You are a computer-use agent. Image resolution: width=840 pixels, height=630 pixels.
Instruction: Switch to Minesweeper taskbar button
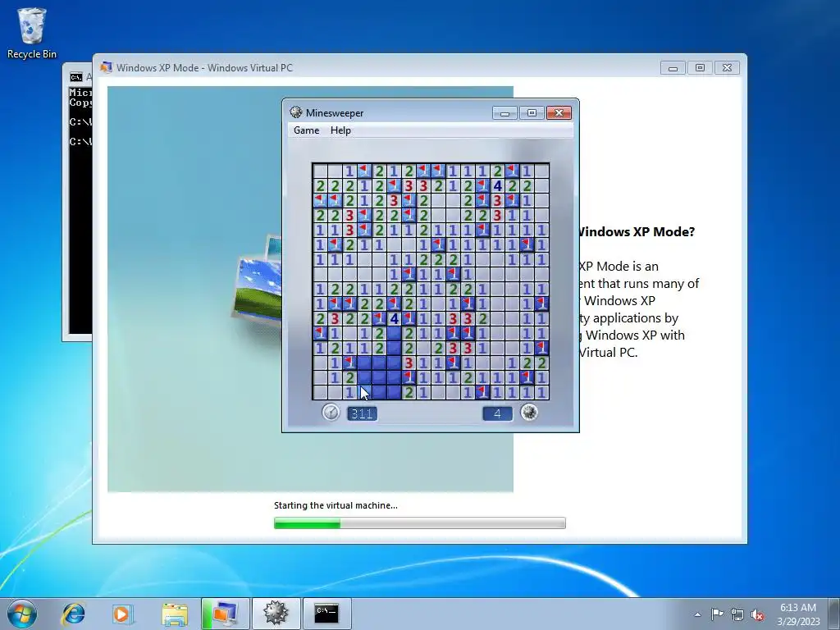[x=276, y=614]
